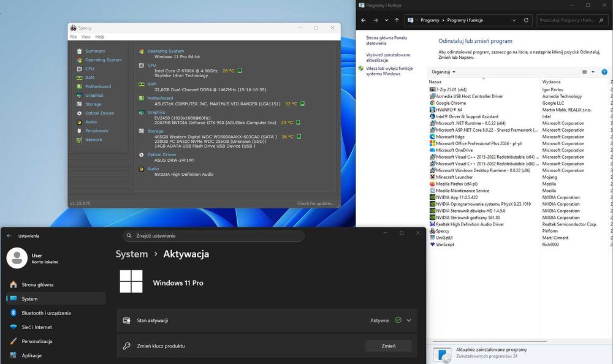Open Storage in Speccy sidebar
Screen dimensions: 613x364
[x=93, y=104]
